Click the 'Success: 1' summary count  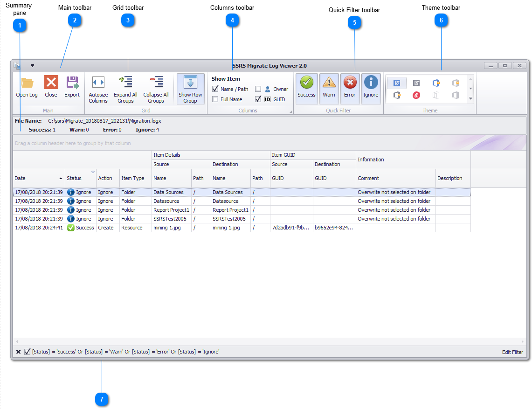coord(42,130)
